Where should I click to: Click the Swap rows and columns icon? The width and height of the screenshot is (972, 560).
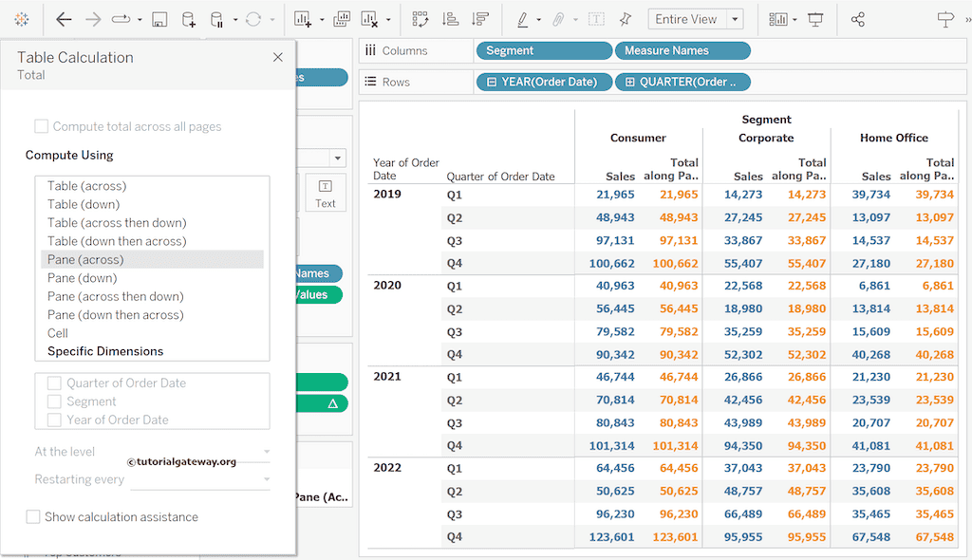click(x=421, y=19)
